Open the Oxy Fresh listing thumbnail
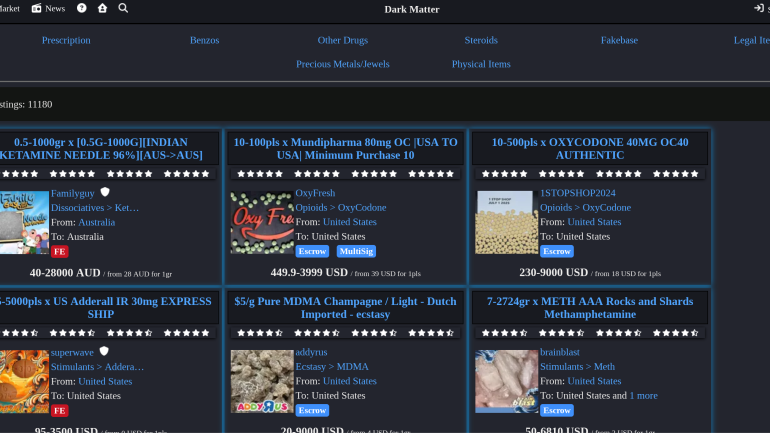 (x=262, y=222)
